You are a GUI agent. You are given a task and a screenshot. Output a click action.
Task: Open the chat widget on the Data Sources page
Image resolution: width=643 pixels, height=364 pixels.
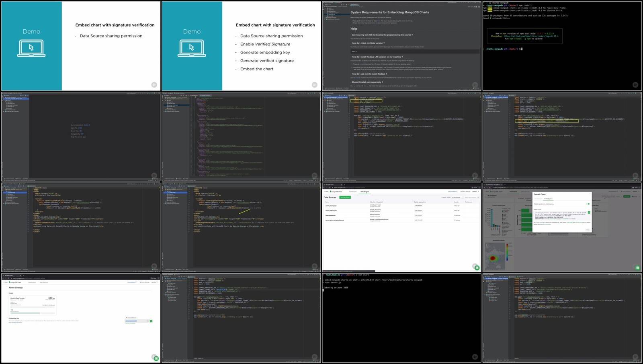477,268
